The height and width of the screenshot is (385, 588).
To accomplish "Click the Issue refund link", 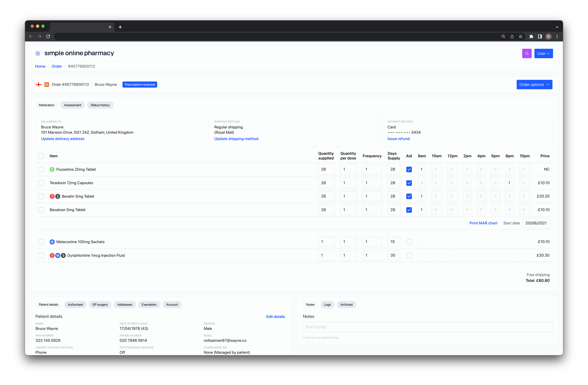I will tap(398, 139).
